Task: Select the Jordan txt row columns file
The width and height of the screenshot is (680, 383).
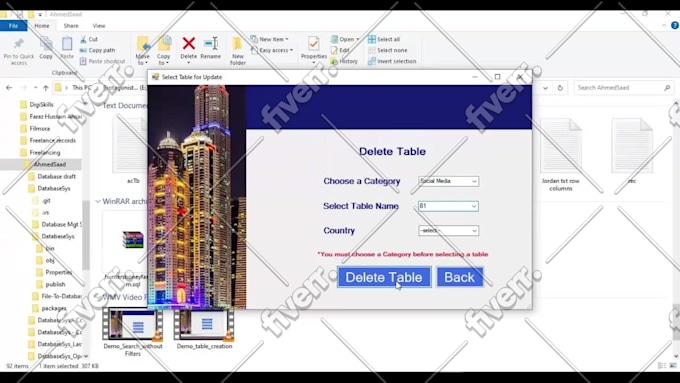Action: [561, 155]
